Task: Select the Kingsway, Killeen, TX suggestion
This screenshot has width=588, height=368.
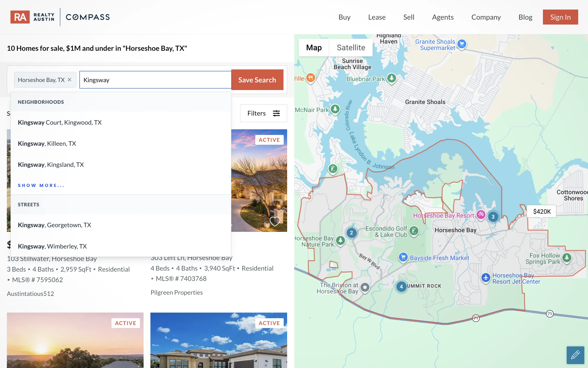Action: (121, 144)
